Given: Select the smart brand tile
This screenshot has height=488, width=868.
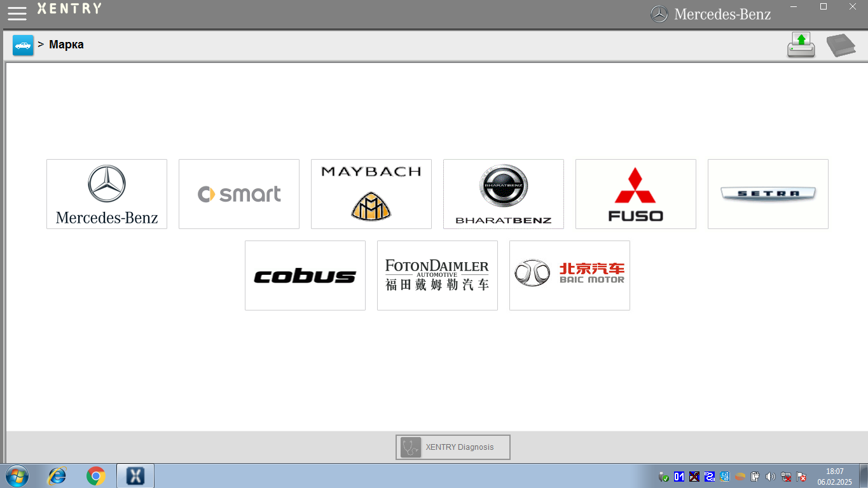Looking at the screenshot, I should pos(239,194).
